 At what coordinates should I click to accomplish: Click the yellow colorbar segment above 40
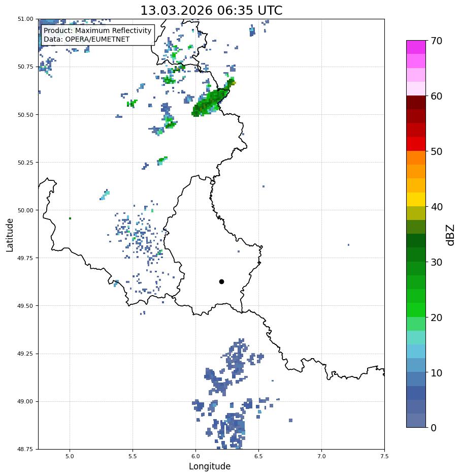[416, 200]
